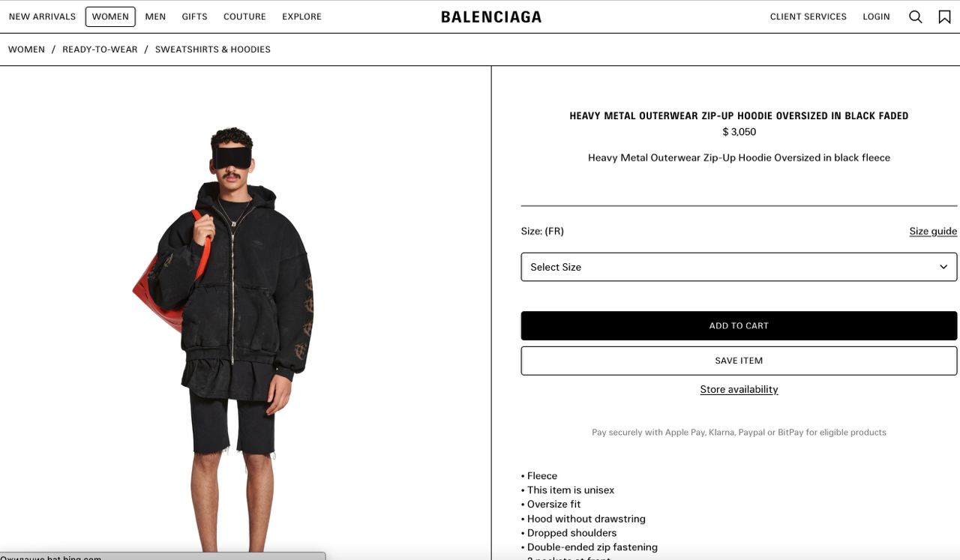Open the search magnifier icon
Image resolution: width=960 pixels, height=560 pixels.
click(x=915, y=16)
